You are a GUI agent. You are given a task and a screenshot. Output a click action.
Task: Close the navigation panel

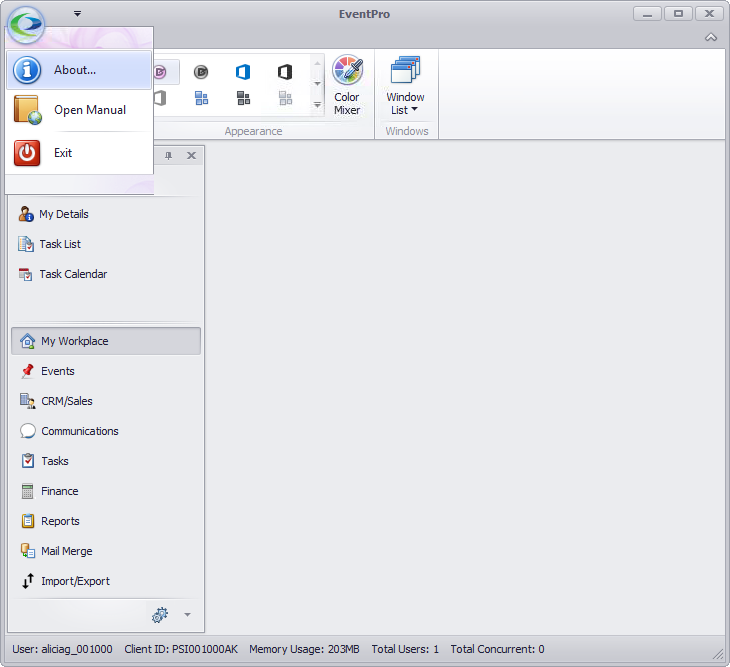[191, 155]
